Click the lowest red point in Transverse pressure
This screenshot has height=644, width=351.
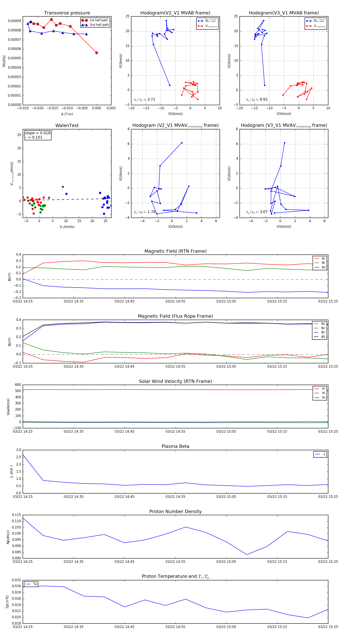point(97,53)
